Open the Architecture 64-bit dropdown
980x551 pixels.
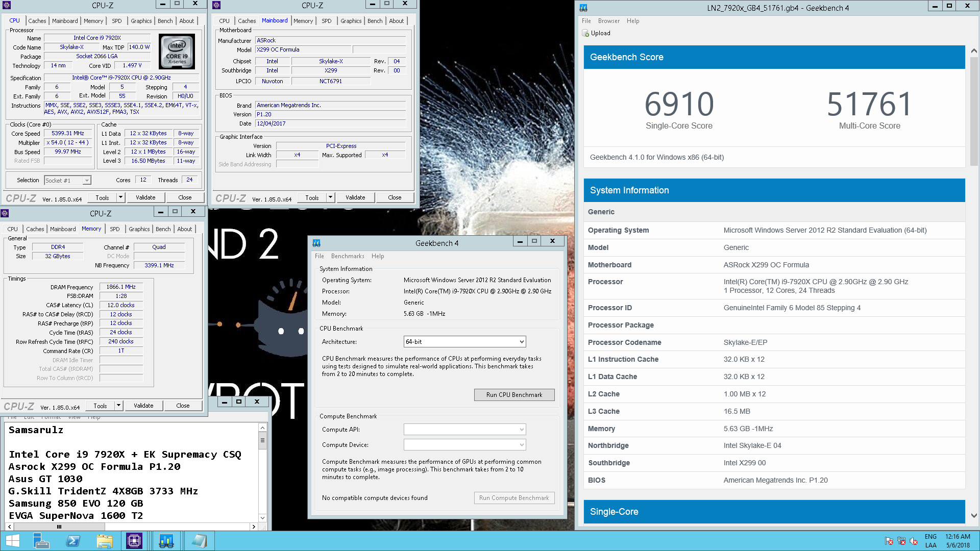(x=464, y=342)
